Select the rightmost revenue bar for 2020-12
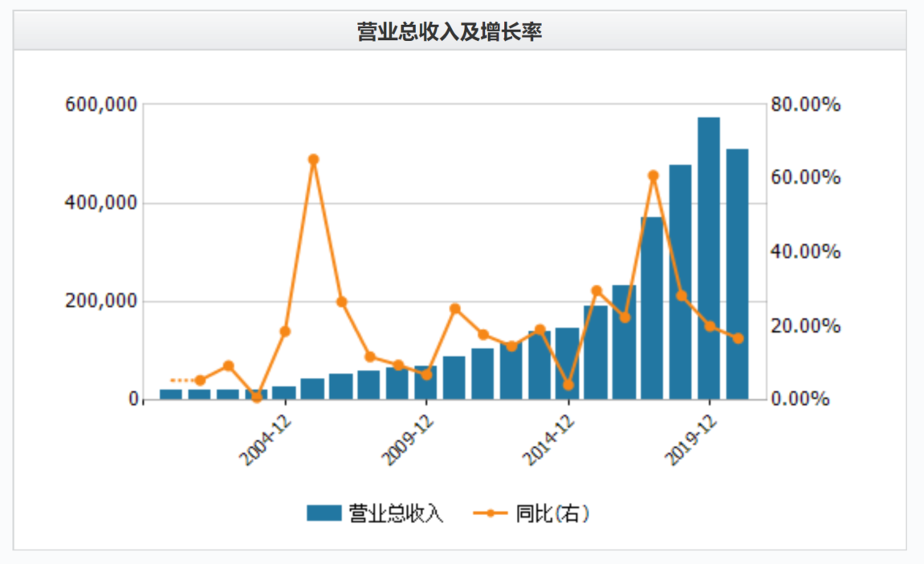Image resolution: width=924 pixels, height=564 pixels. [x=737, y=274]
